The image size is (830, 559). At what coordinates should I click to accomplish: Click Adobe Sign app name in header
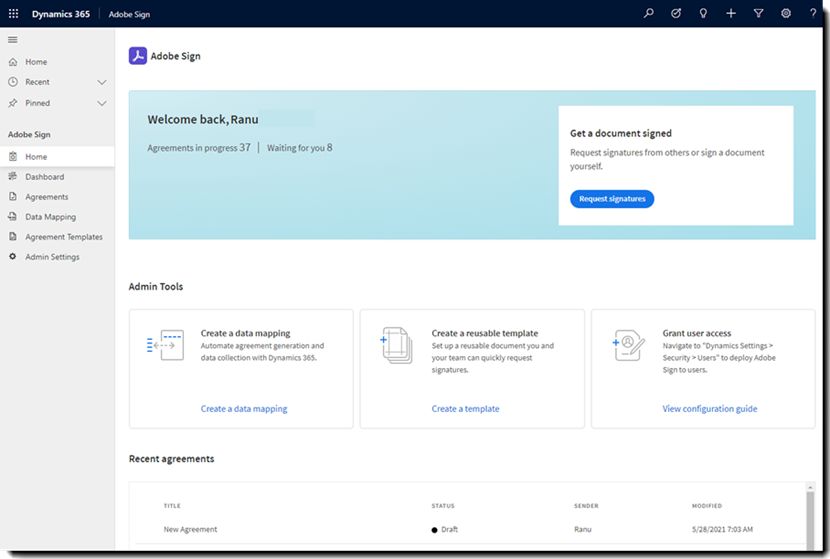point(129,14)
